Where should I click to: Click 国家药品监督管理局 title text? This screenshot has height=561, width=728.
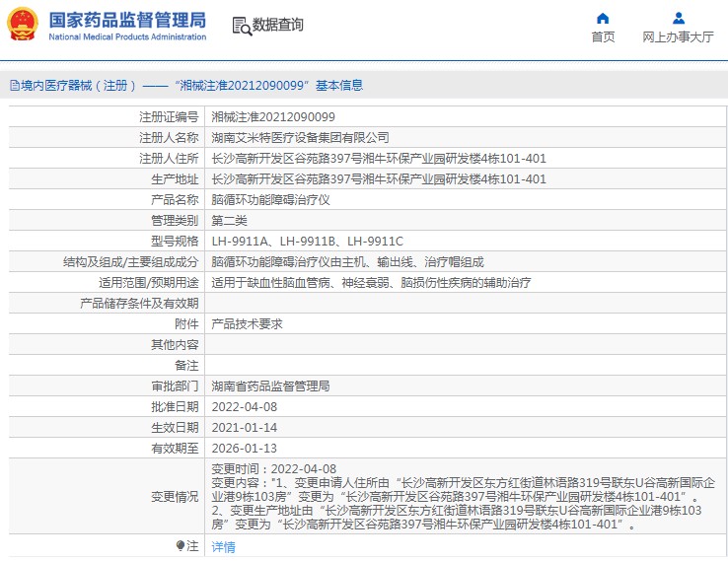(127, 20)
